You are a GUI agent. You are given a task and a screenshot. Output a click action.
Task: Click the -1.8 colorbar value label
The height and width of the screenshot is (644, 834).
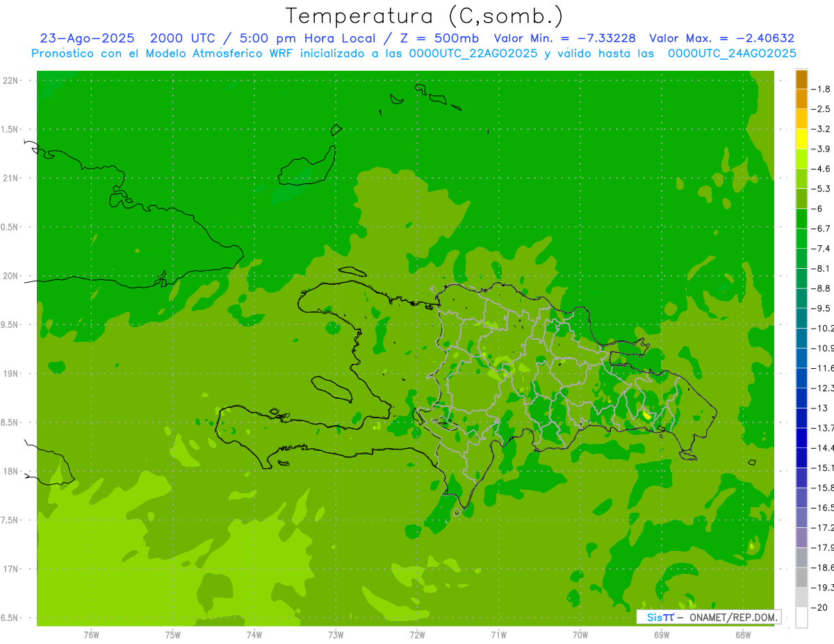coord(821,89)
